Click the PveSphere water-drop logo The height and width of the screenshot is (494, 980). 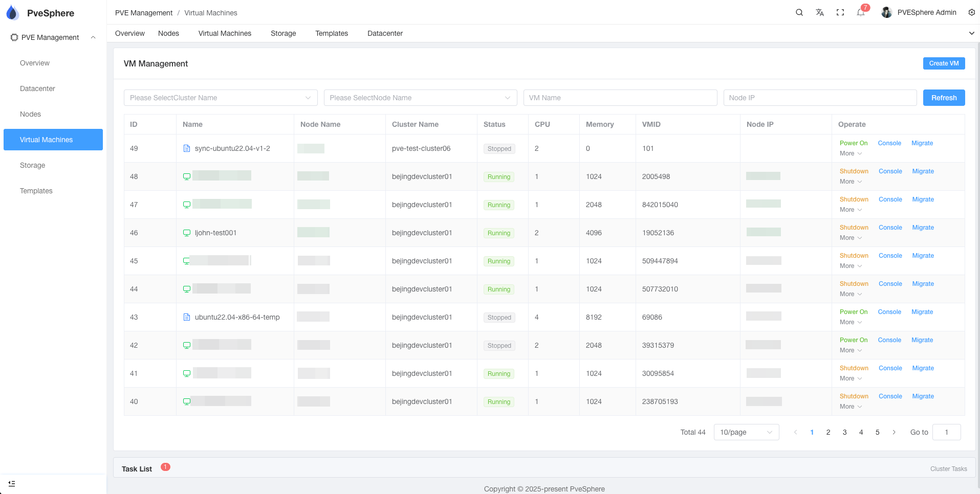pos(12,12)
